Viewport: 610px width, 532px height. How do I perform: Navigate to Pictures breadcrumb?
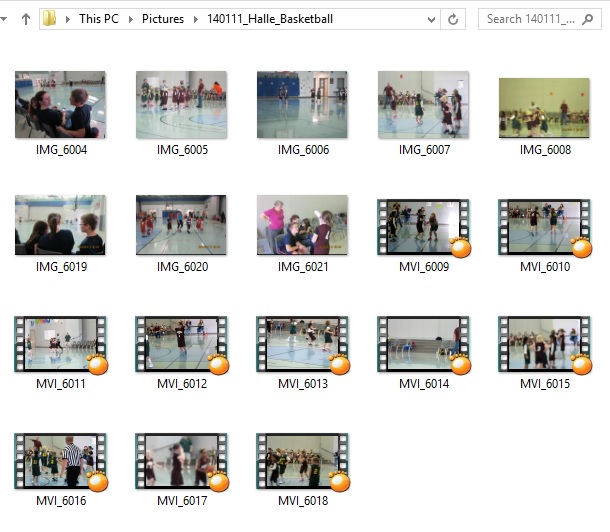point(163,19)
